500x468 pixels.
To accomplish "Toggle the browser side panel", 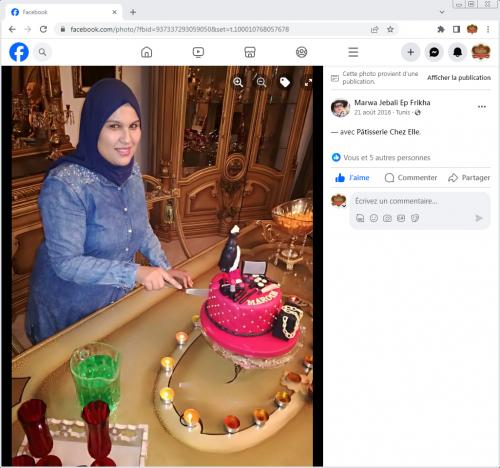I will coord(456,29).
